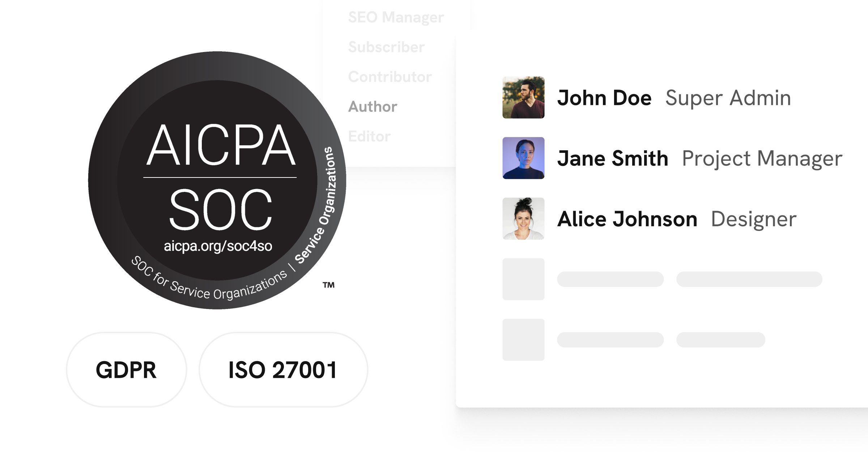Open Jane Smith's name entry
This screenshot has height=454, width=868.
click(x=613, y=158)
